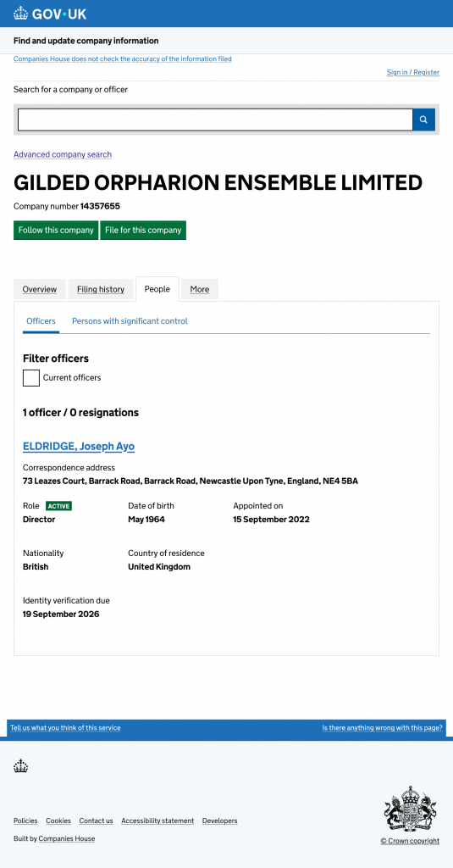453x868 pixels.
Task: Click the 1 officer / 0 resignations text
Action: click(x=80, y=413)
